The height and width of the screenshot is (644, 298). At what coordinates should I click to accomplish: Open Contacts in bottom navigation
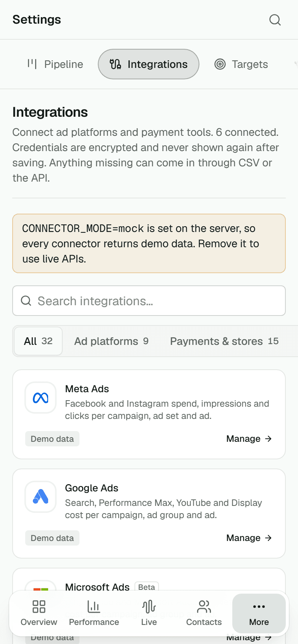pos(204,613)
